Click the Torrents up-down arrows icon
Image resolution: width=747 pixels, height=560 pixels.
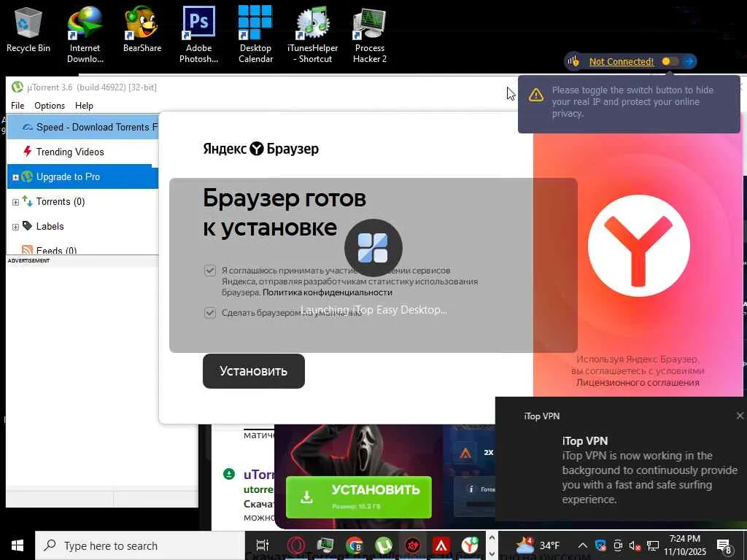(27, 201)
